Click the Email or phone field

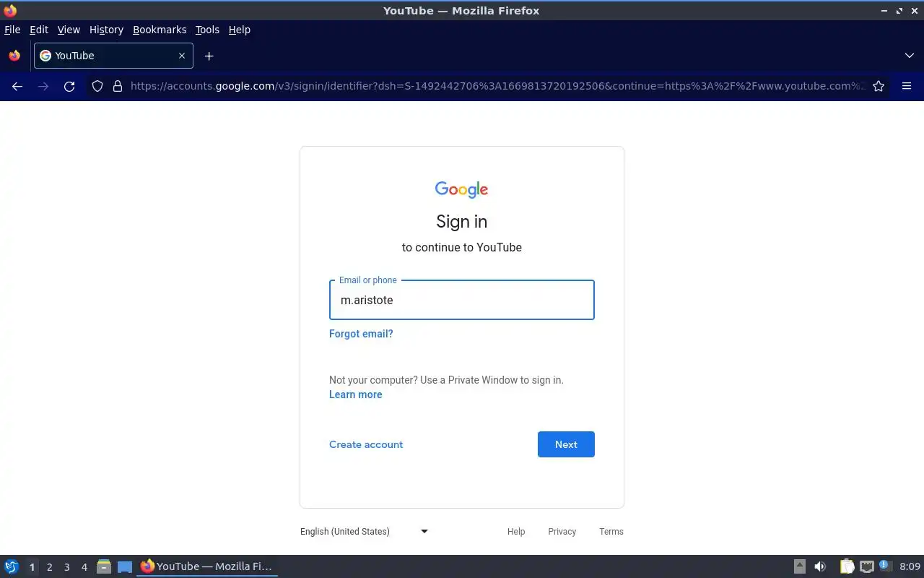click(x=462, y=300)
